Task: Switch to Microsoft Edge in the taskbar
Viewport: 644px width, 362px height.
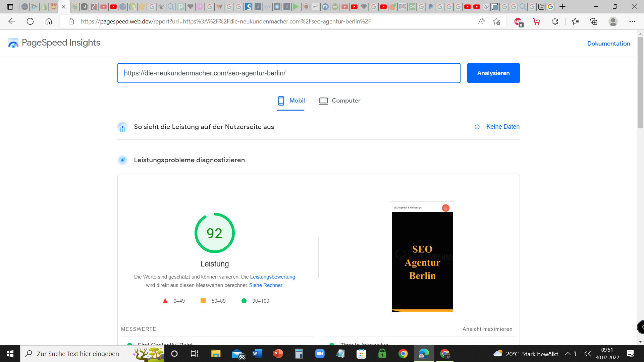Action: click(424, 354)
